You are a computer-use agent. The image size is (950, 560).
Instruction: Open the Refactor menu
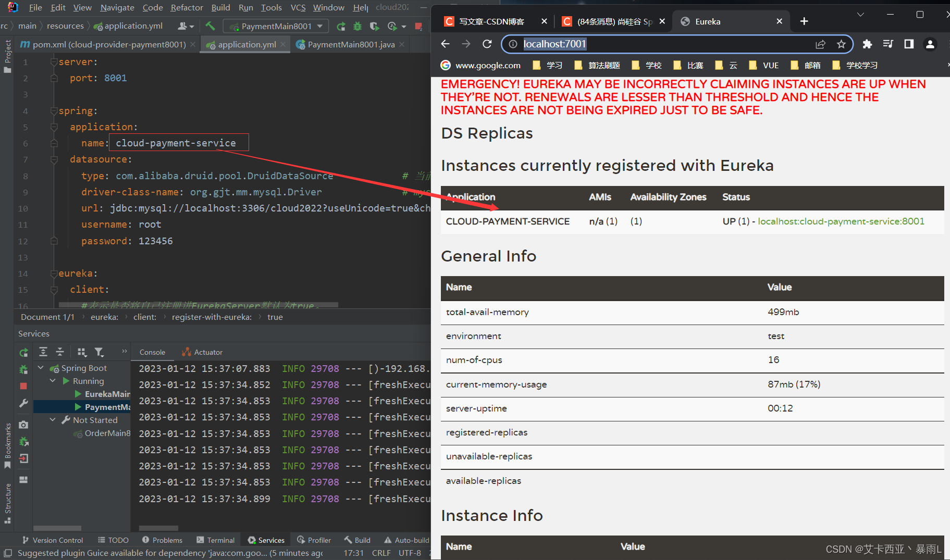point(187,7)
